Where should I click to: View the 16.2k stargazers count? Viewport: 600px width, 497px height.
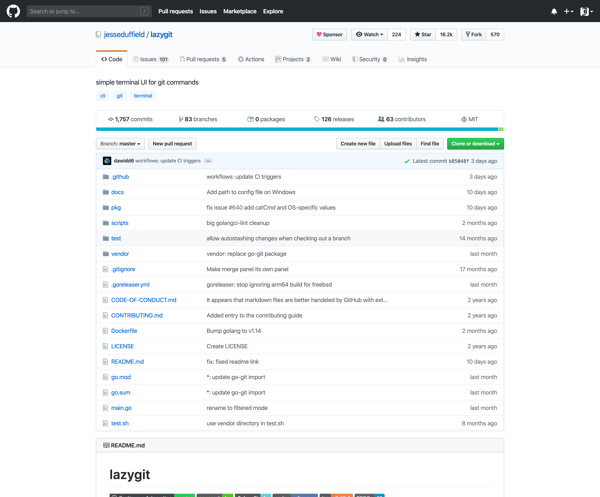[446, 34]
